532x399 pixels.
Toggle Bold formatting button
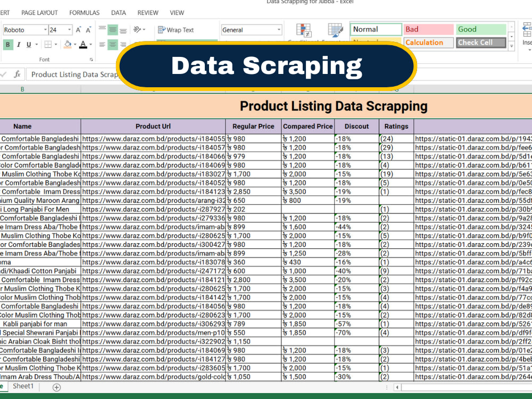[x=8, y=45]
